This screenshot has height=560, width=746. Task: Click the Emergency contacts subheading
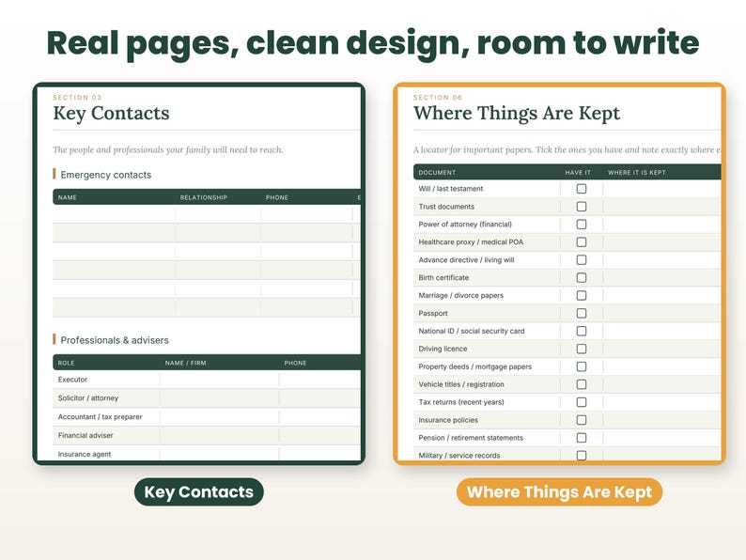[x=105, y=175]
